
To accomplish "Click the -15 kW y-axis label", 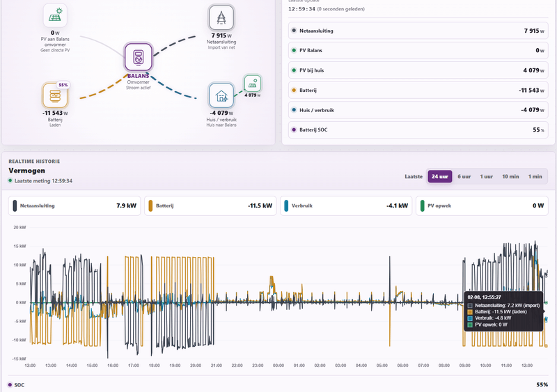I will click(19, 359).
